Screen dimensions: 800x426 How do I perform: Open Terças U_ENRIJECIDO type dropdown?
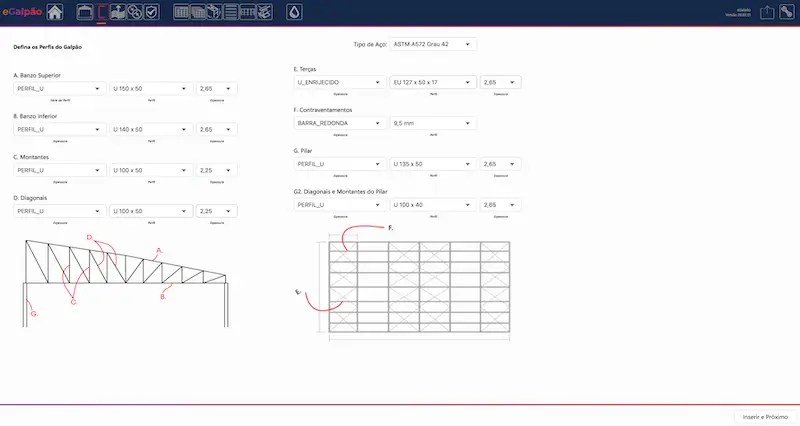(x=340, y=81)
